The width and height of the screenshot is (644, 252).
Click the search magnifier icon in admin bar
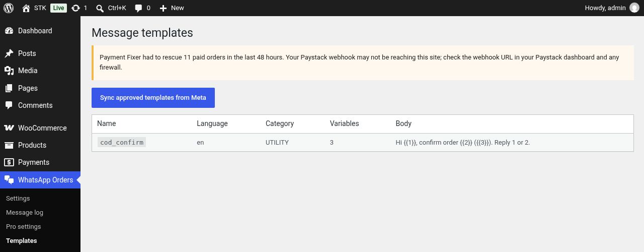pyautogui.click(x=100, y=8)
